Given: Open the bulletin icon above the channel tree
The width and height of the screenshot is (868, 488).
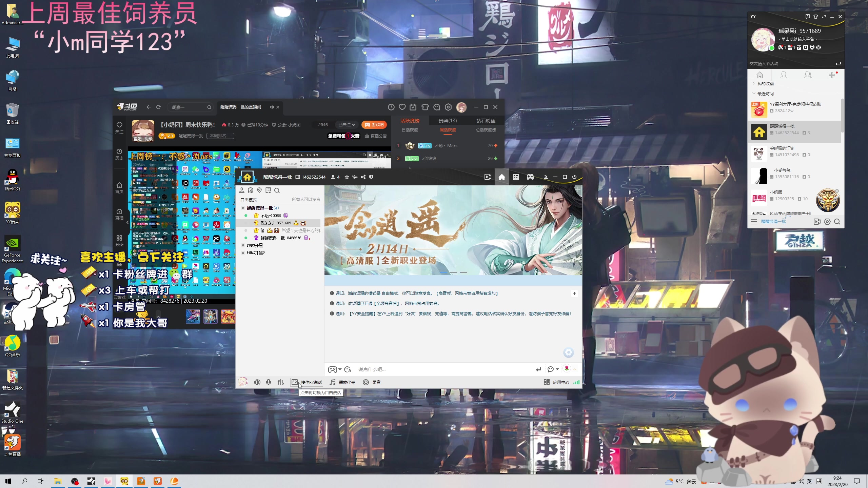Looking at the screenshot, I should [x=268, y=190].
